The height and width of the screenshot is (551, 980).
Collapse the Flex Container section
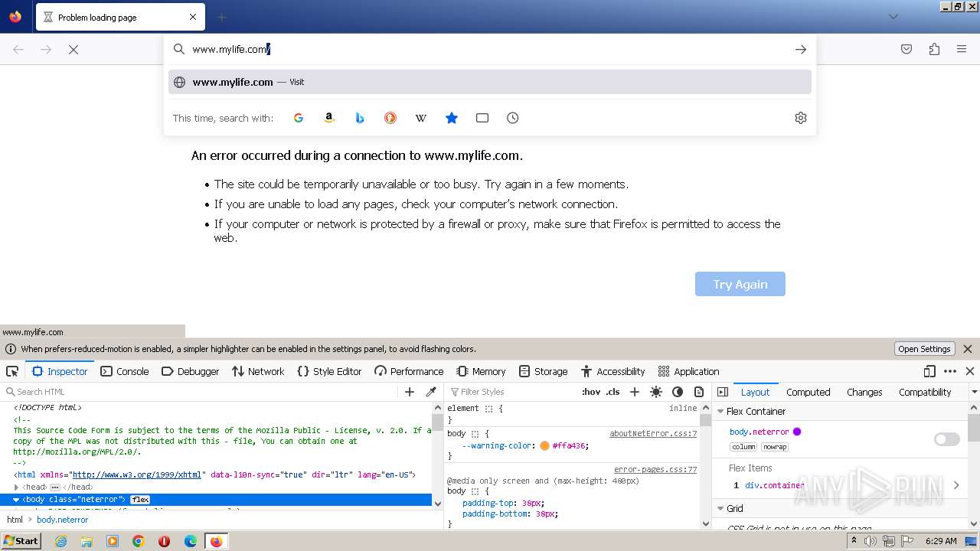coord(720,412)
